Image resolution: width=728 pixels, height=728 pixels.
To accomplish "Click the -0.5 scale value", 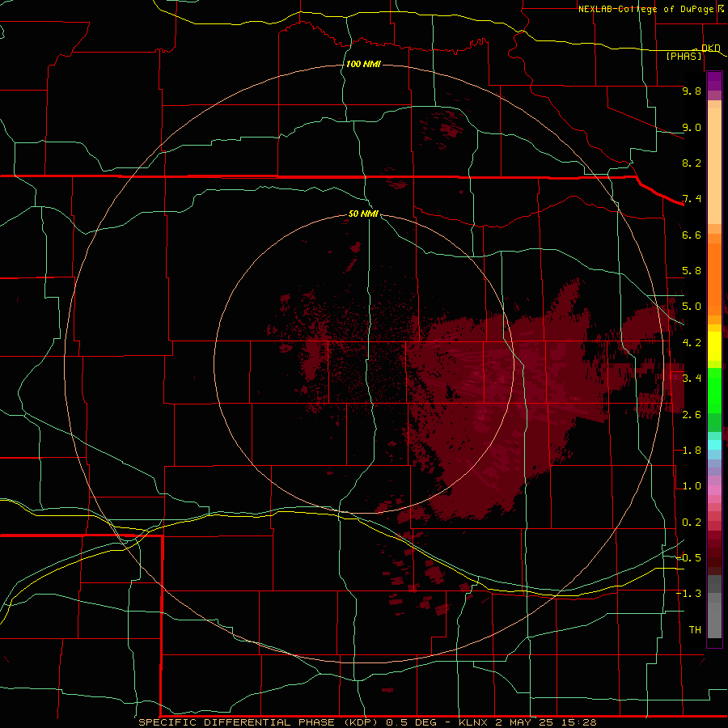I will click(688, 558).
